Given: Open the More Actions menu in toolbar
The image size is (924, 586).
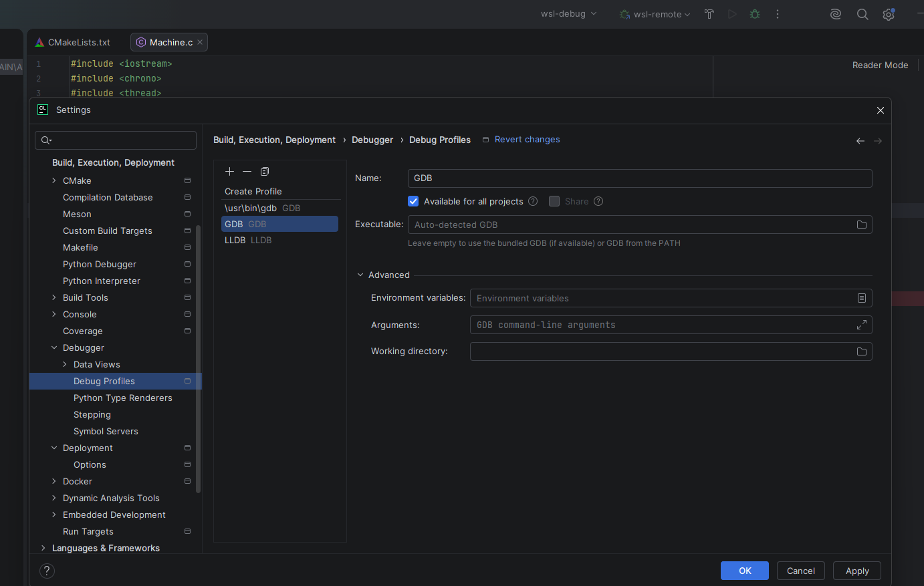Looking at the screenshot, I should pos(778,14).
